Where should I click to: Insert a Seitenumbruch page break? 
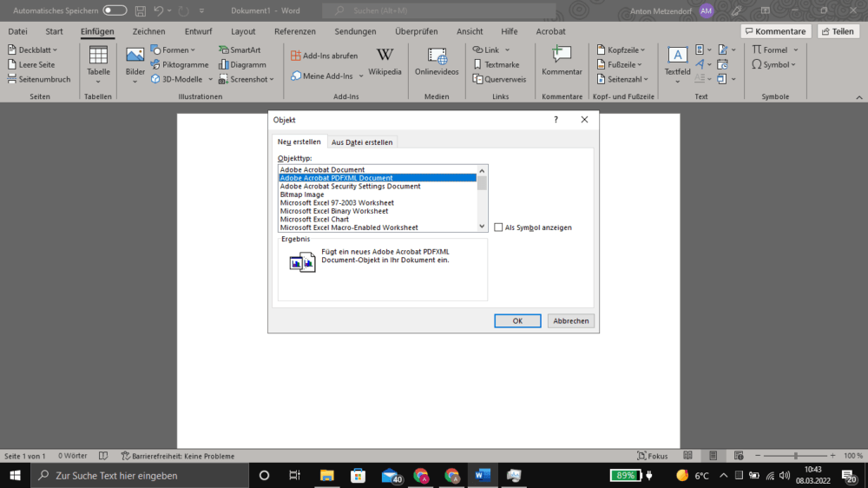pyautogui.click(x=39, y=79)
